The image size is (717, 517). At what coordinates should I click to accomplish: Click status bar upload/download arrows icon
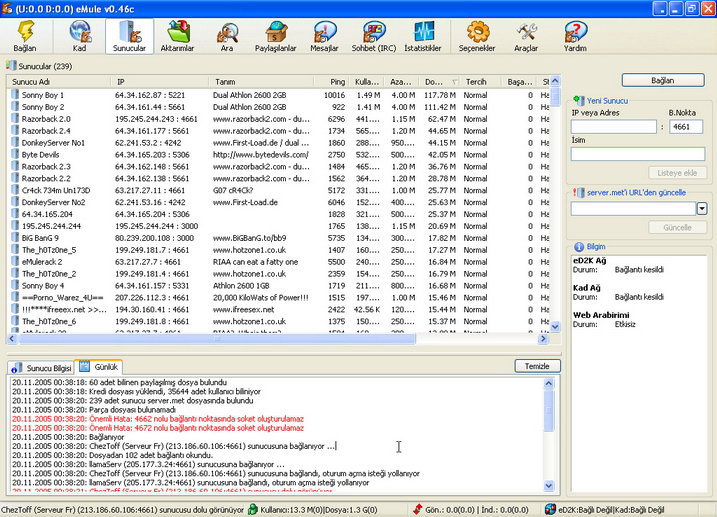pyautogui.click(x=417, y=509)
